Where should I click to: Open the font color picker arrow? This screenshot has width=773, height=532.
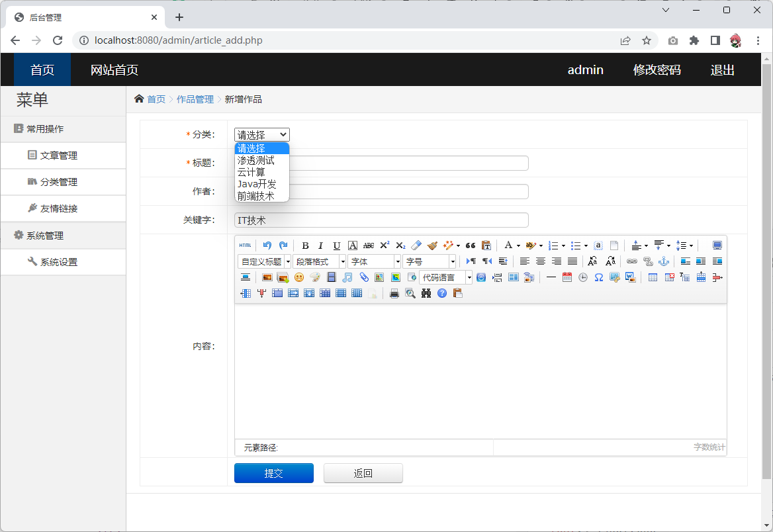pyautogui.click(x=518, y=246)
